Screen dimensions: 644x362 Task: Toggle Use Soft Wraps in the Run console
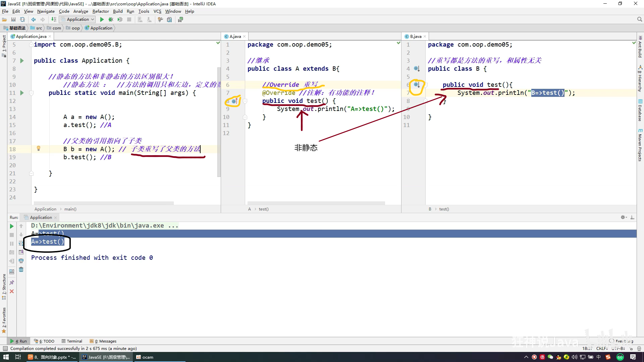(21, 243)
